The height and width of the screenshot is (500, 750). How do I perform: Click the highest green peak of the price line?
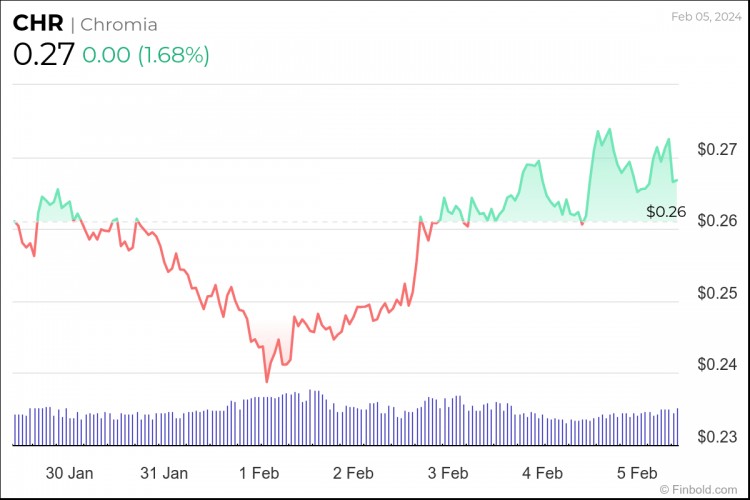coord(609,129)
